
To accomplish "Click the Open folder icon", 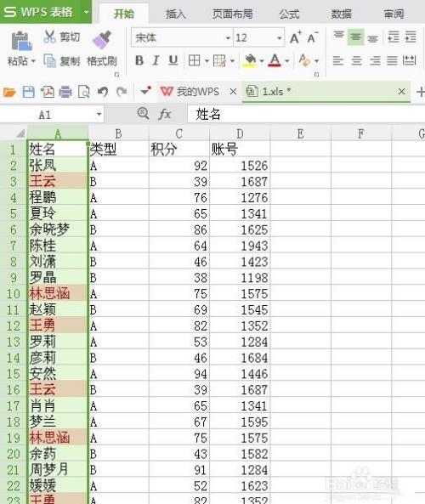I will coord(9,93).
